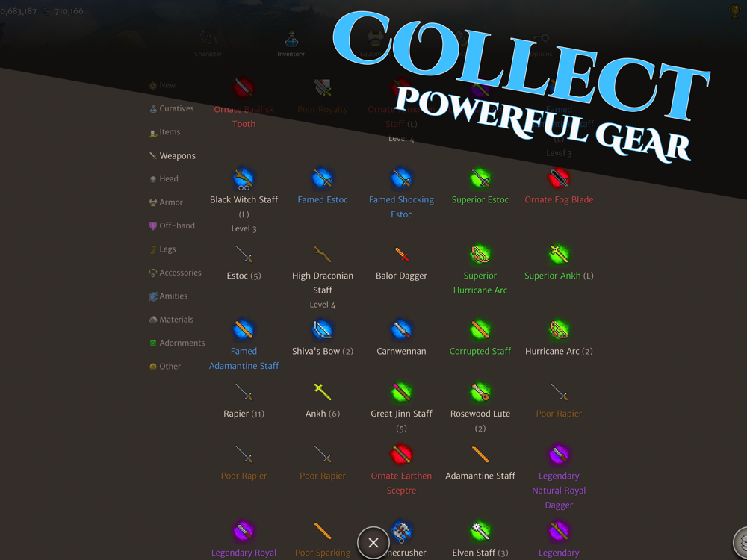Screen dimensions: 747x560
Task: Select the Corrupted Staff icon
Action: point(480,329)
